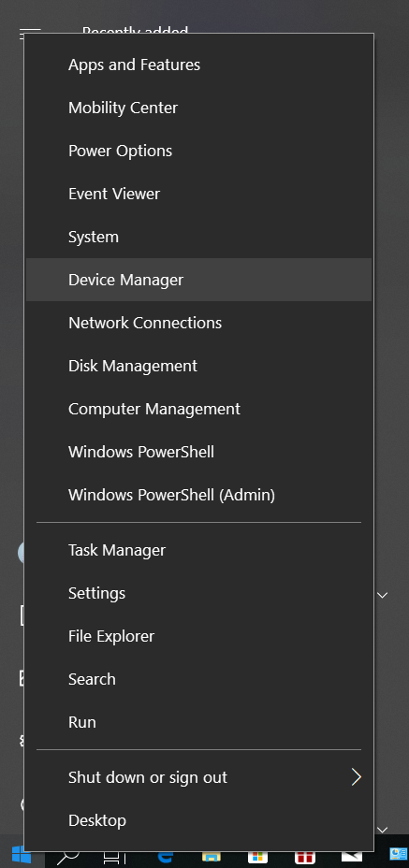Open Windows PowerShell (non-admin)
Viewport: 409px width, 868px height.
[x=198, y=452]
